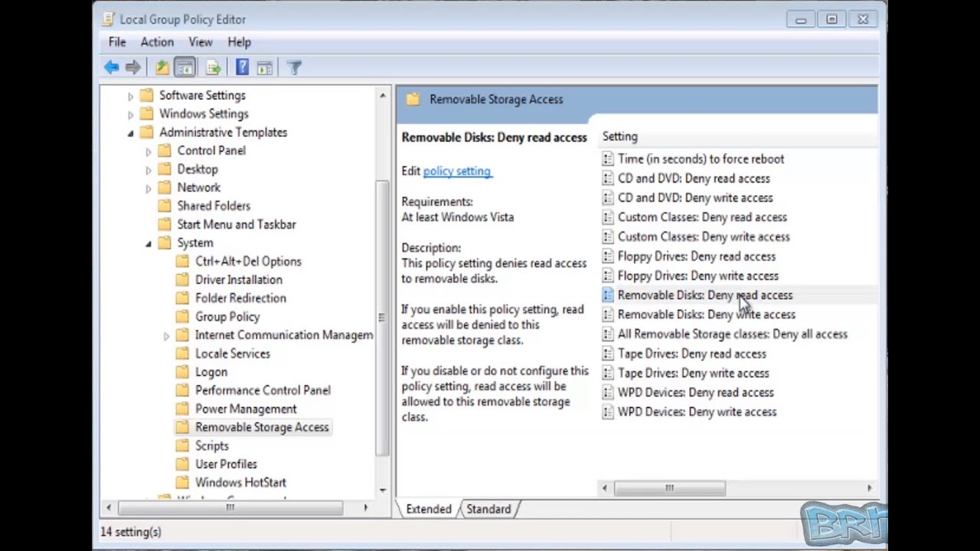This screenshot has height=551, width=980.
Task: Select the User Profiles folder
Action: click(226, 464)
